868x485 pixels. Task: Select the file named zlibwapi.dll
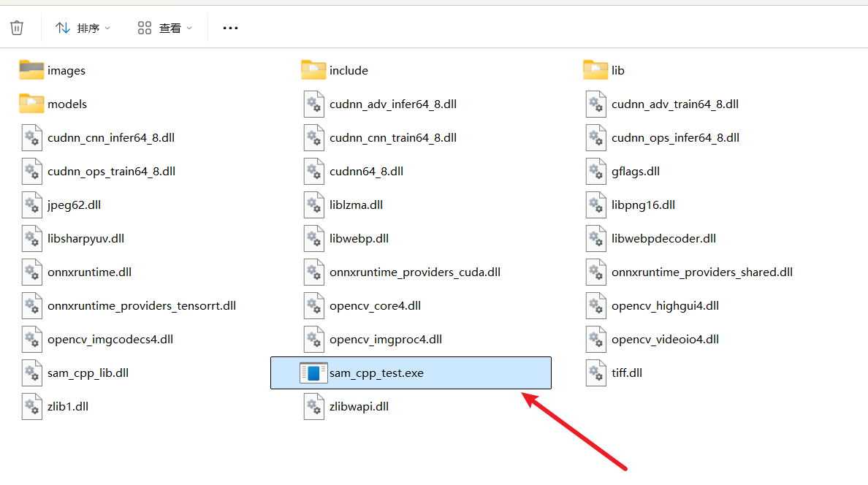click(x=359, y=406)
